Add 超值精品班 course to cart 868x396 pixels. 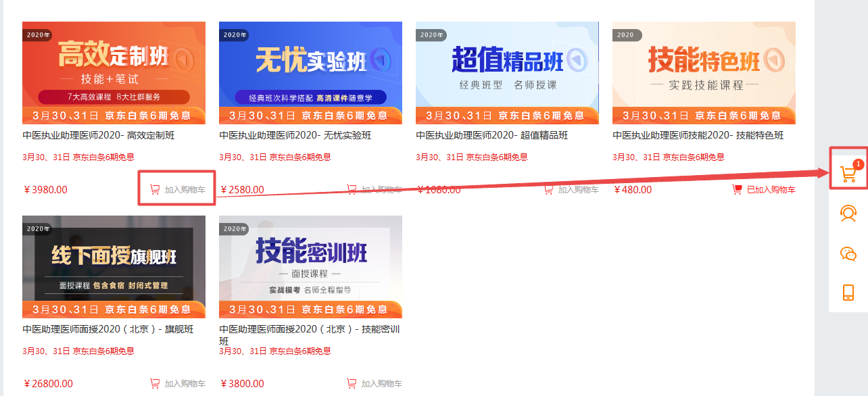(x=571, y=190)
